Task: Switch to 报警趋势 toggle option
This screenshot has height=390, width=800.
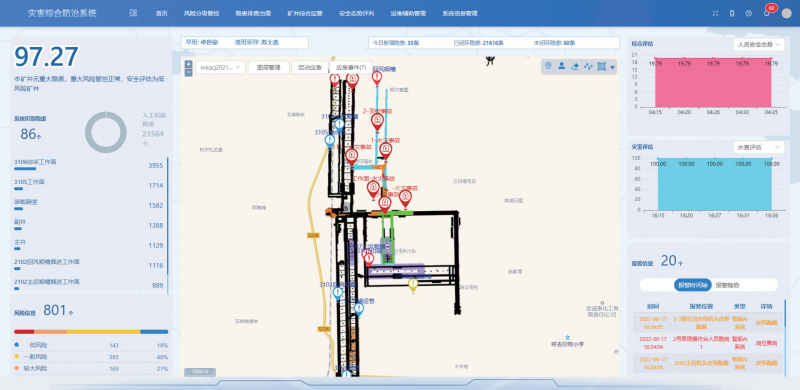Action: point(728,285)
